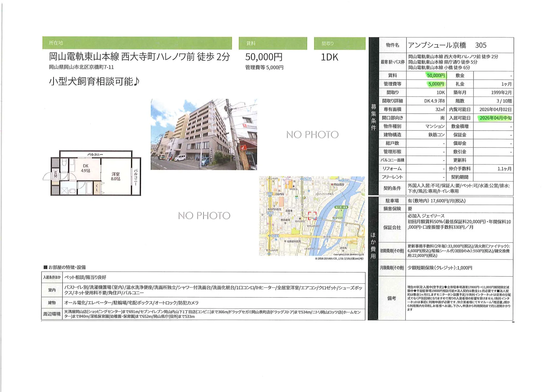This screenshot has height=392, width=555.
Task: Click the 洋室 8.0帖 room in floor plan
Action: click(x=116, y=176)
